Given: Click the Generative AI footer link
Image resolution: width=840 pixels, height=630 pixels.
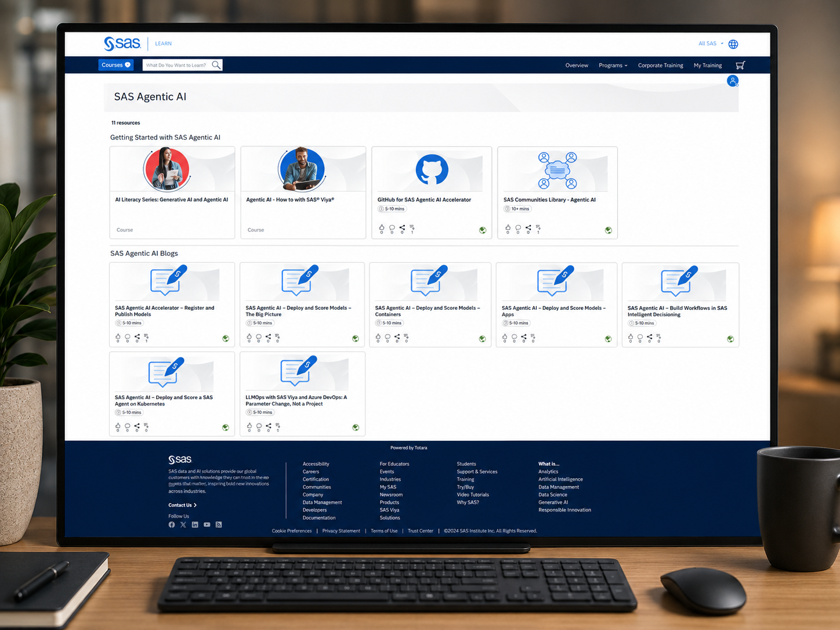Looking at the screenshot, I should 553,502.
